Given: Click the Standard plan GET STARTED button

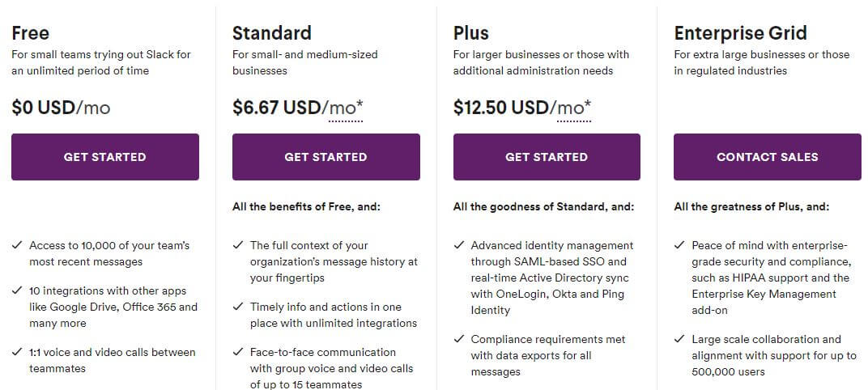Looking at the screenshot, I should pos(326,156).
